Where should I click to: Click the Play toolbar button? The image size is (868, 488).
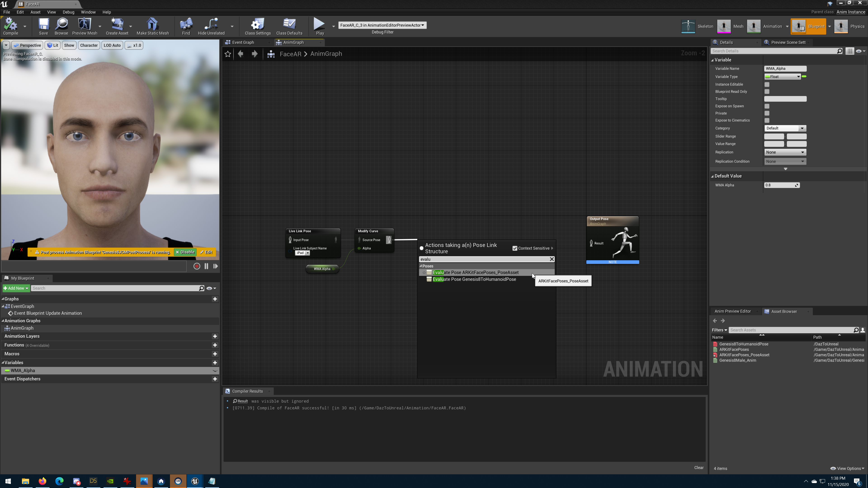pyautogui.click(x=320, y=26)
